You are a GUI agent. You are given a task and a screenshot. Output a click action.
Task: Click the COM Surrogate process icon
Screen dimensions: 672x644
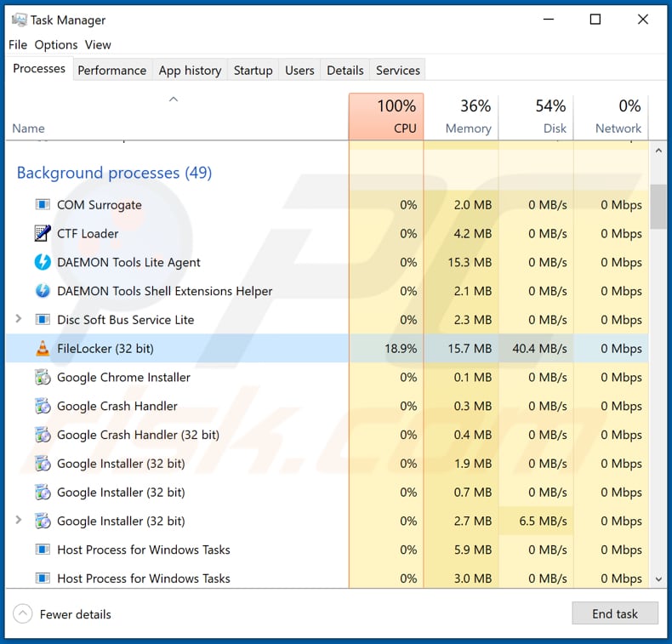(43, 205)
